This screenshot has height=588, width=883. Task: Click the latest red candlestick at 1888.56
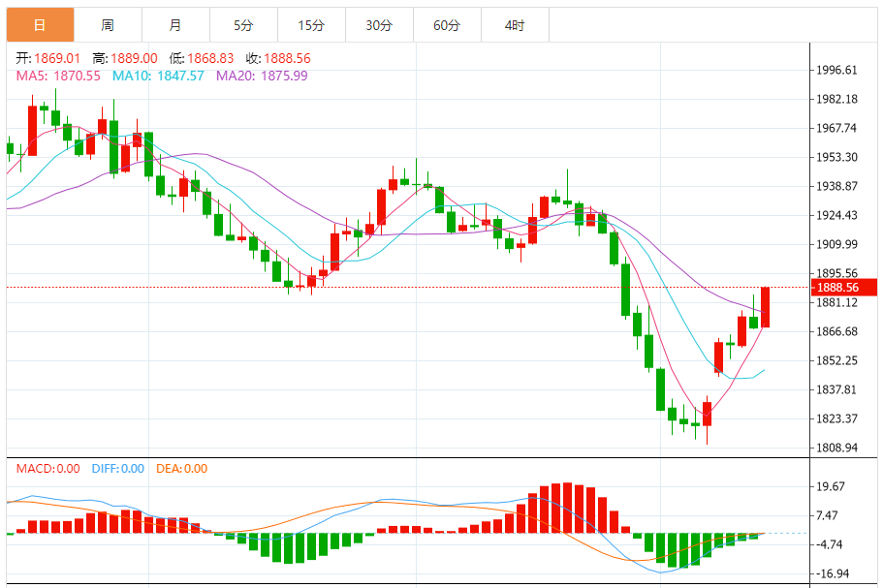765,307
